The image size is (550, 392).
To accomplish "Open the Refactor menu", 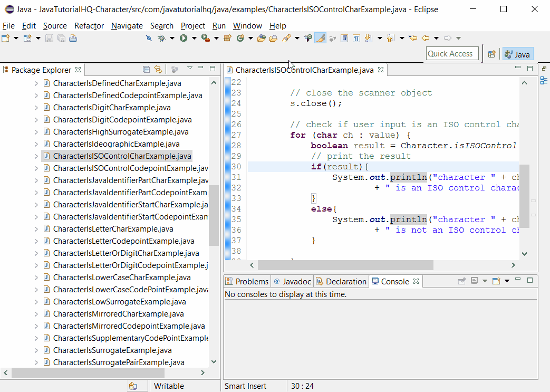I will (x=89, y=26).
